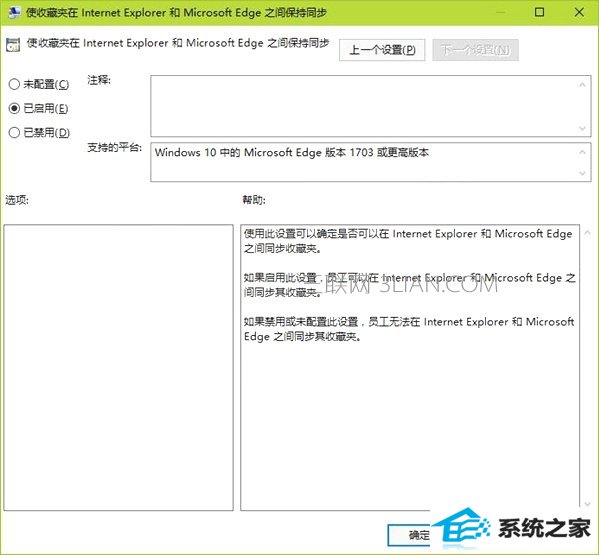
Task: Click the policy setting icon beside heading
Action: [x=13, y=45]
